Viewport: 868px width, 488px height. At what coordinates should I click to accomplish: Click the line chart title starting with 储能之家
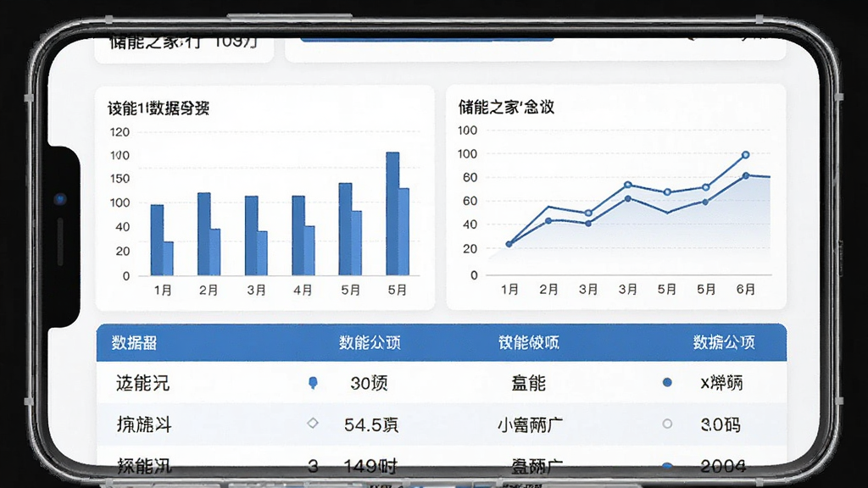(x=506, y=107)
